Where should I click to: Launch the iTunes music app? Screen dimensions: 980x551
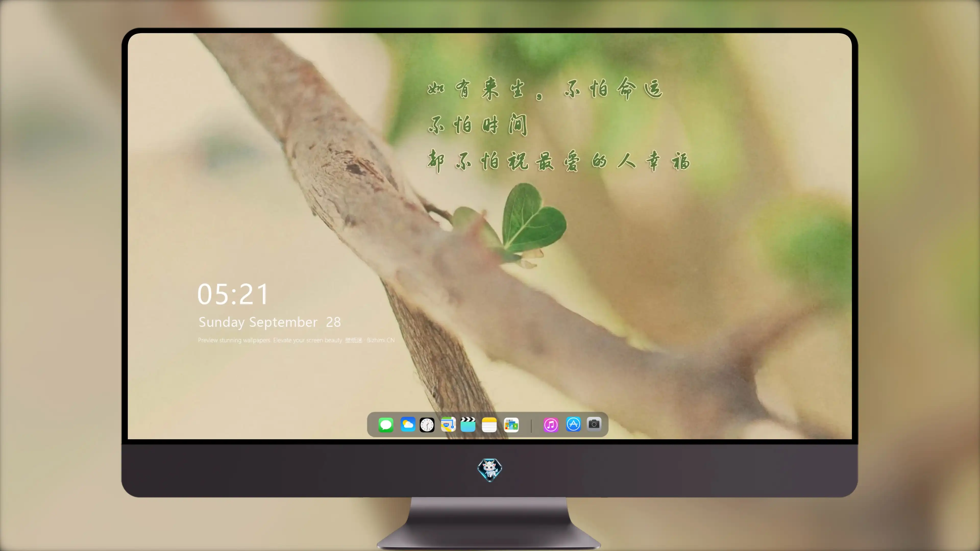(551, 425)
